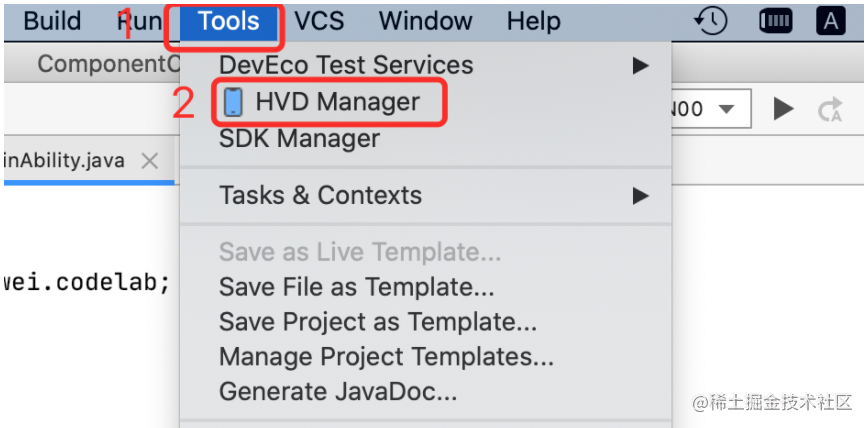Choose Generate JavaDoc... menu entry
The height and width of the screenshot is (428, 868).
338,391
